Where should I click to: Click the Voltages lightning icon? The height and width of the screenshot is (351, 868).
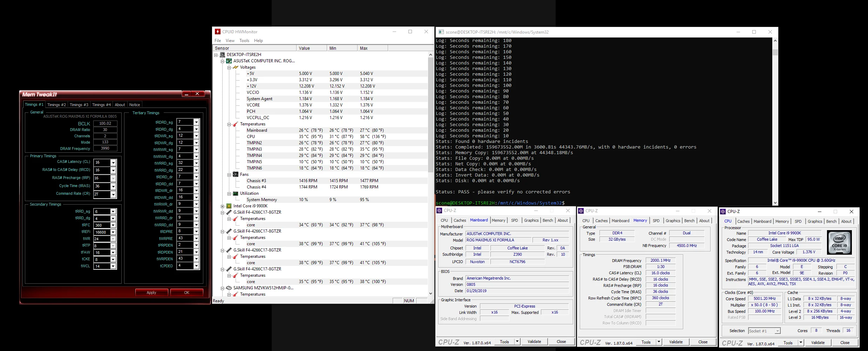point(236,67)
